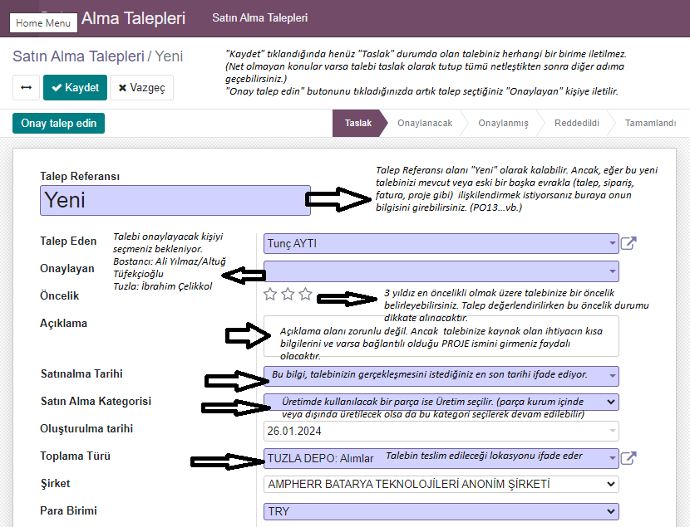Click the first priority star
The height and width of the screenshot is (527, 690).
coord(269,294)
